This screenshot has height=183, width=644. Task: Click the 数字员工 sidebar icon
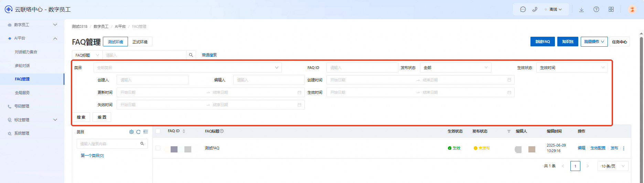click(x=10, y=25)
